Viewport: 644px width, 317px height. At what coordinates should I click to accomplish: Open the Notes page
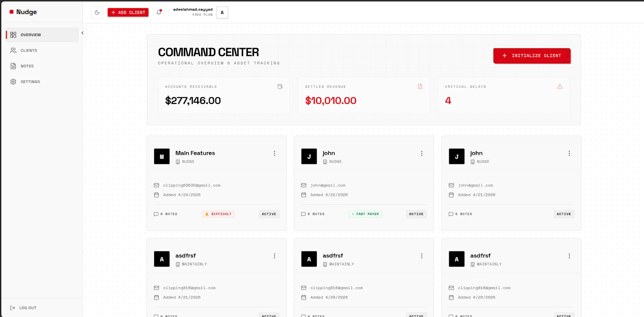(x=42, y=66)
